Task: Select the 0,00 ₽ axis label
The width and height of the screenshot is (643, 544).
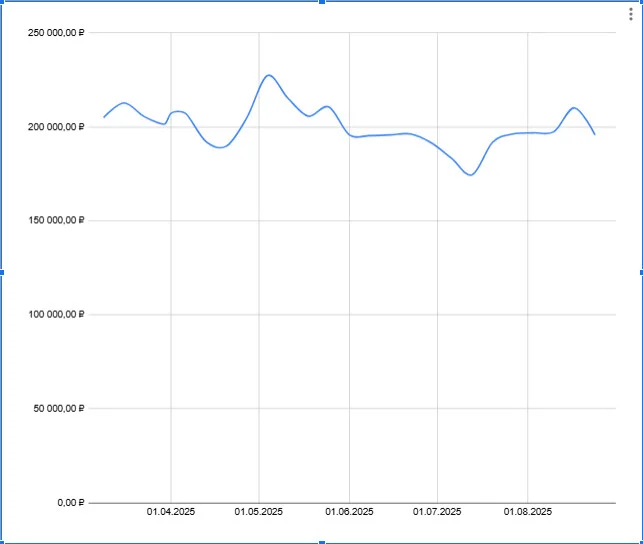Action: 71,503
